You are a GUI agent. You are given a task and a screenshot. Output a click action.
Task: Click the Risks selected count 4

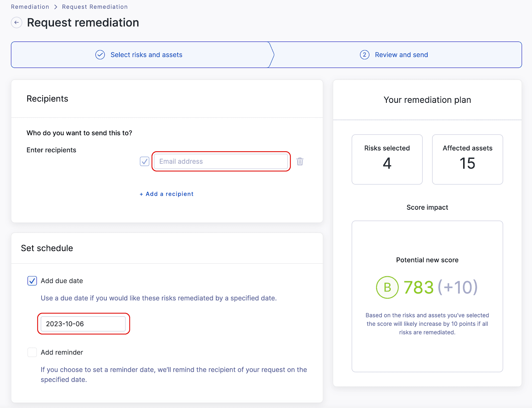387,163
